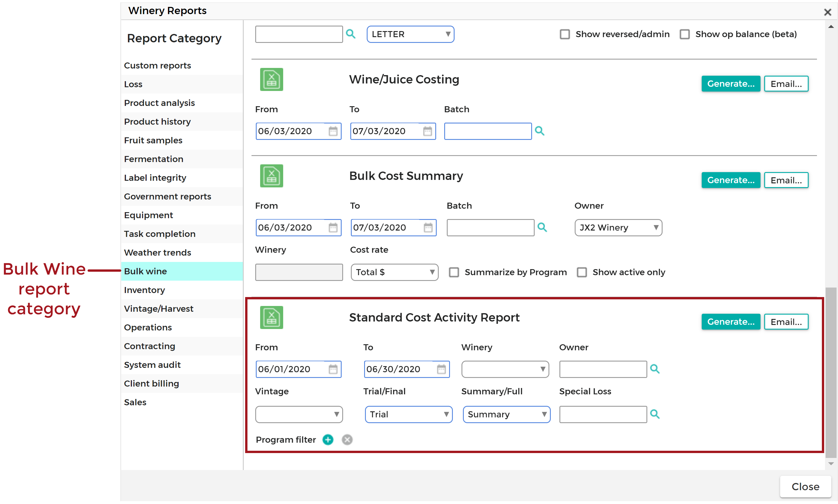The height and width of the screenshot is (504, 838).
Task: Generate the Bulk Cost Summary report
Action: click(731, 180)
